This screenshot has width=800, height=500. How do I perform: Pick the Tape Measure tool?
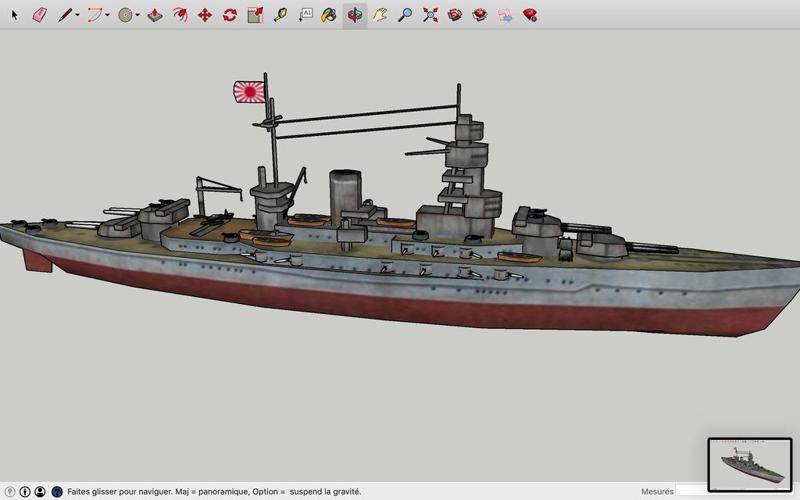click(x=280, y=15)
